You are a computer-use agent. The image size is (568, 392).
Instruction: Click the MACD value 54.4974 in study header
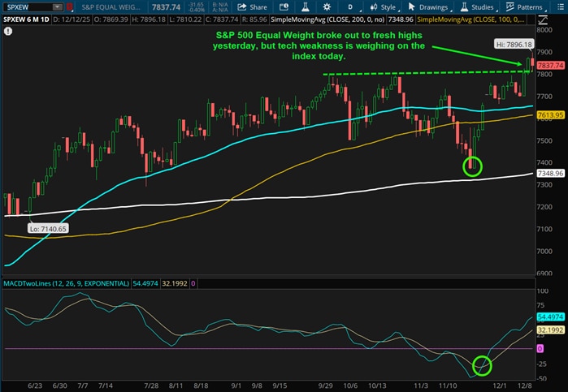(x=145, y=283)
